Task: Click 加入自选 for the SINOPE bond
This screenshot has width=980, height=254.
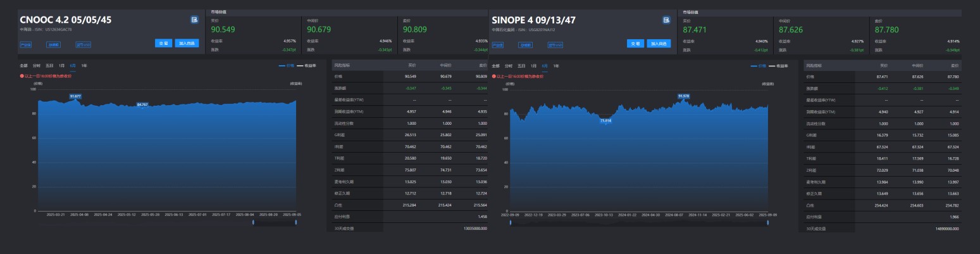Action: pos(659,43)
